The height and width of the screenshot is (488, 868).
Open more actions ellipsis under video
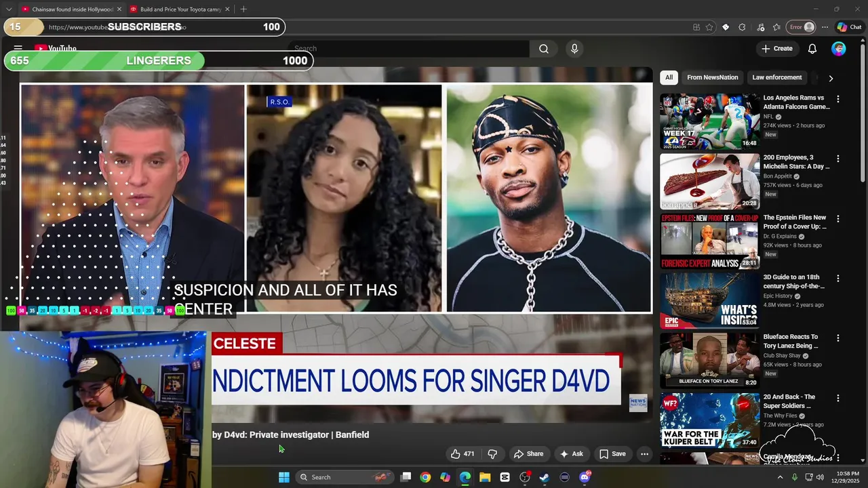pyautogui.click(x=645, y=454)
